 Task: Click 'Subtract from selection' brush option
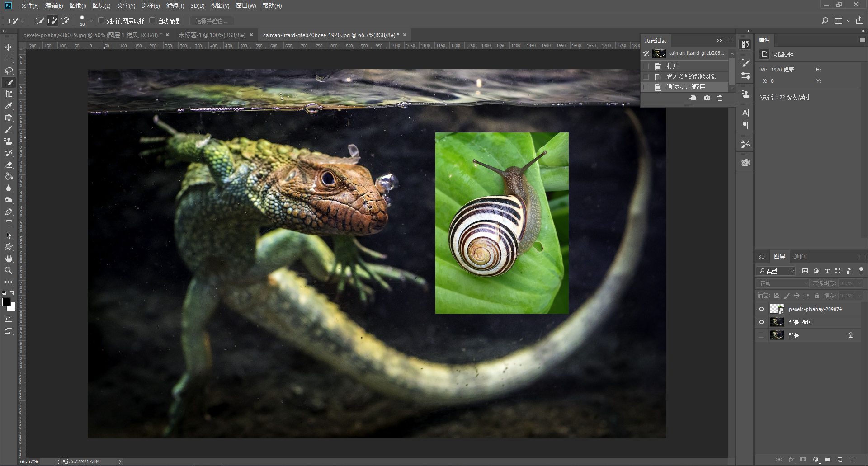(66, 20)
